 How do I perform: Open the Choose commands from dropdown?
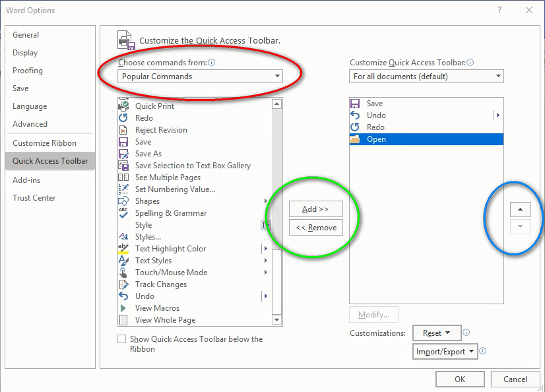201,77
